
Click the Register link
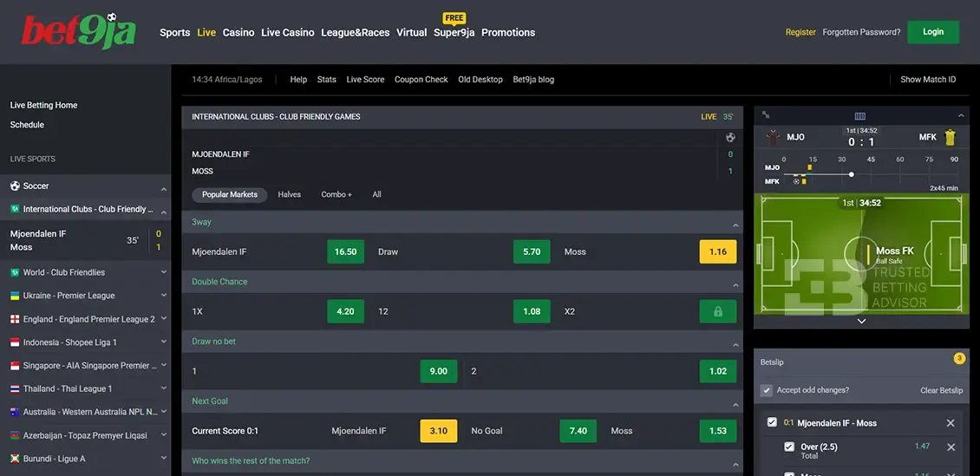point(800,32)
